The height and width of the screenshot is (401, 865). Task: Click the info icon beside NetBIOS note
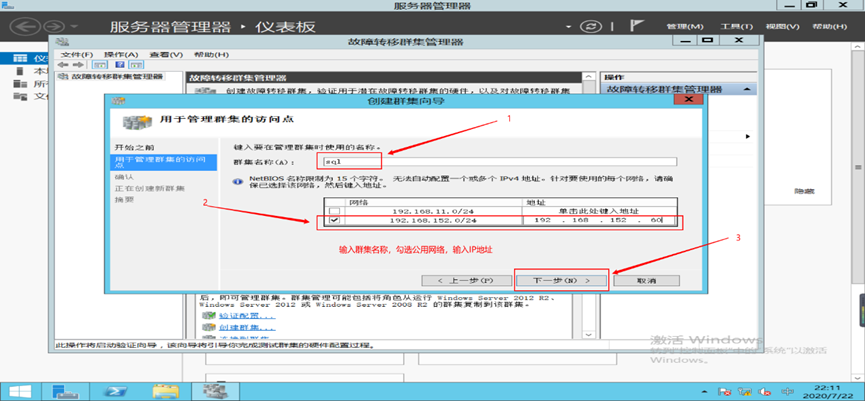click(x=238, y=181)
